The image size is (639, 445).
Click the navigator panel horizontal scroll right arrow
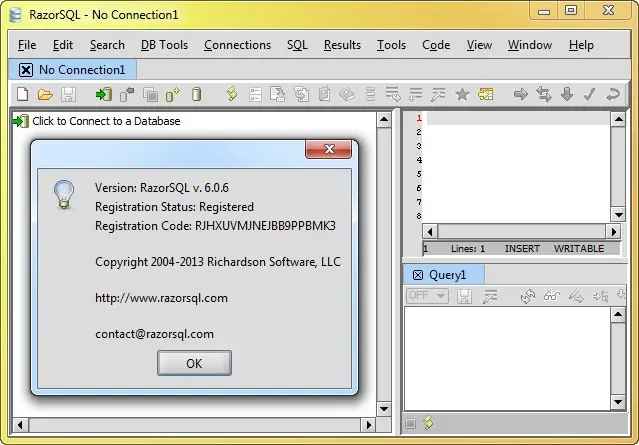[368, 425]
